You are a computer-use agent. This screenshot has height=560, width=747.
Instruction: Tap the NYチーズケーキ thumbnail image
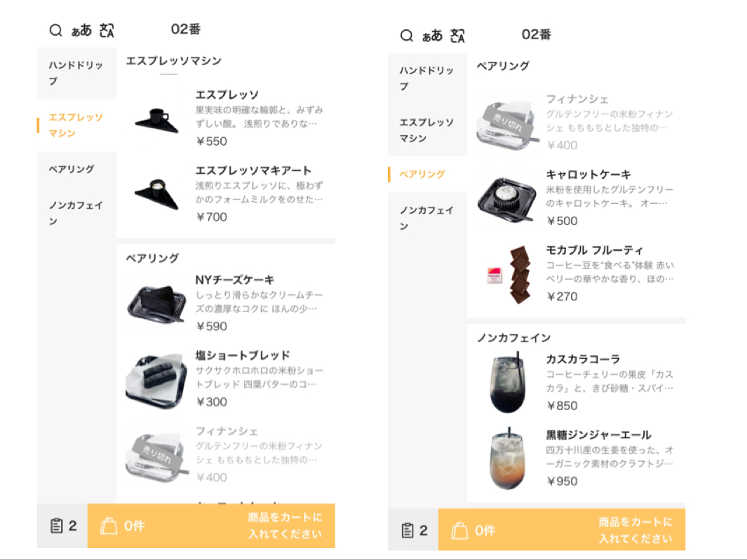[x=156, y=303]
